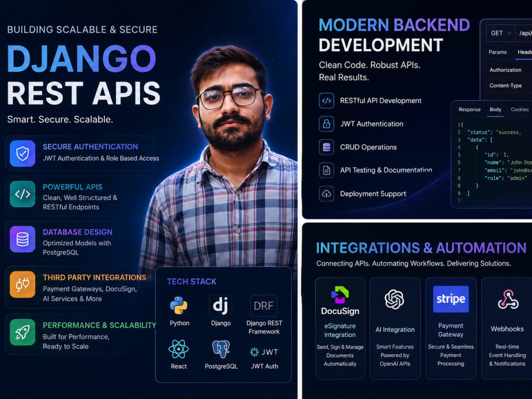Click the shield icon for Secure Authentication
The width and height of the screenshot is (532, 399).
pyautogui.click(x=22, y=153)
